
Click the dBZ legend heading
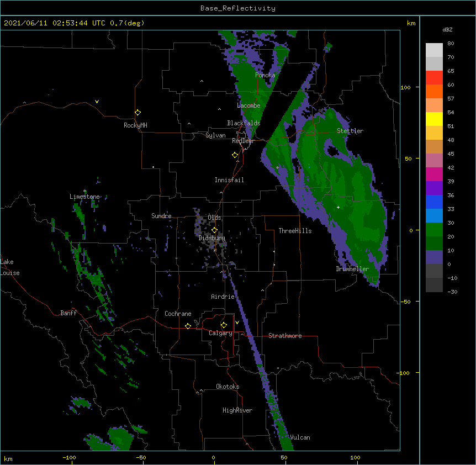pos(447,29)
